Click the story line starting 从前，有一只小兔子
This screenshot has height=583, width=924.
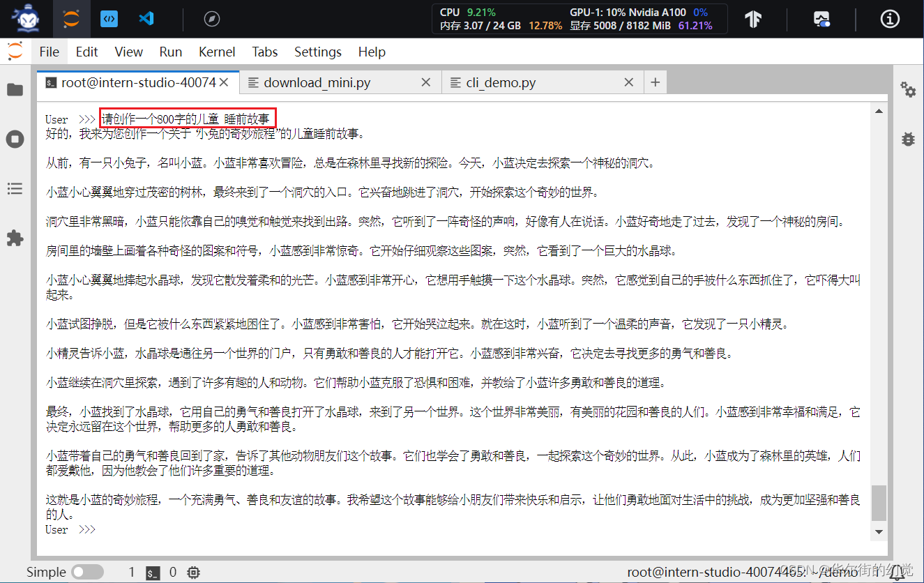(351, 163)
